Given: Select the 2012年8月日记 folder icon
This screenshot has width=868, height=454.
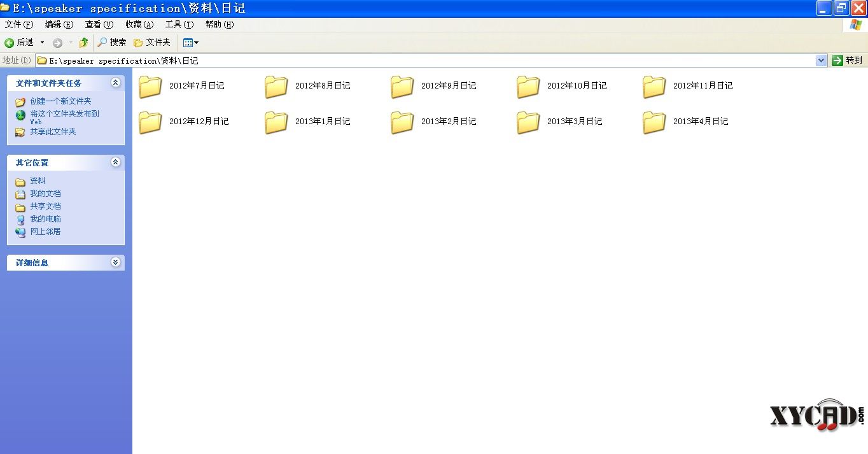Looking at the screenshot, I should pos(277,87).
